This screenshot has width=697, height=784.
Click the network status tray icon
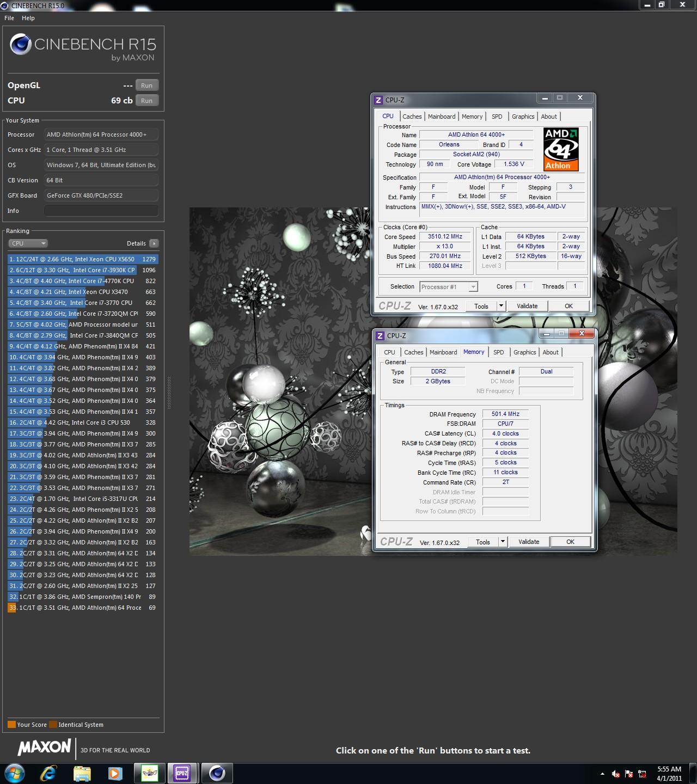pyautogui.click(x=642, y=774)
